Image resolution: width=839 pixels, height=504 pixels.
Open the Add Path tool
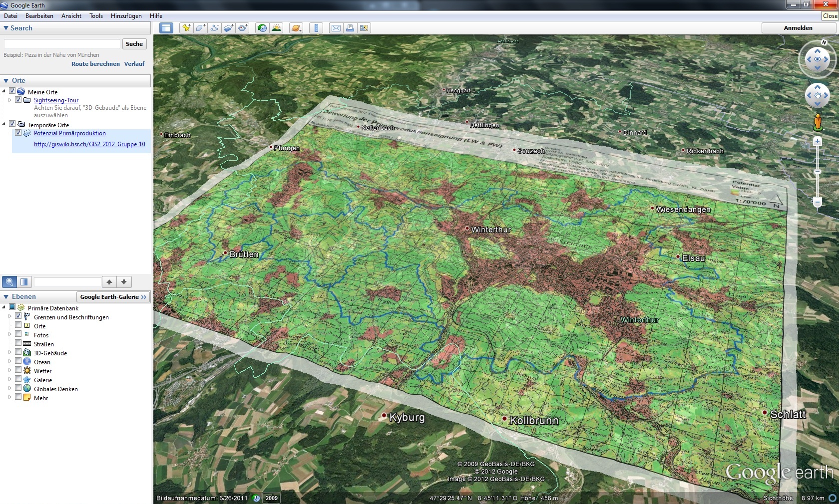click(214, 28)
